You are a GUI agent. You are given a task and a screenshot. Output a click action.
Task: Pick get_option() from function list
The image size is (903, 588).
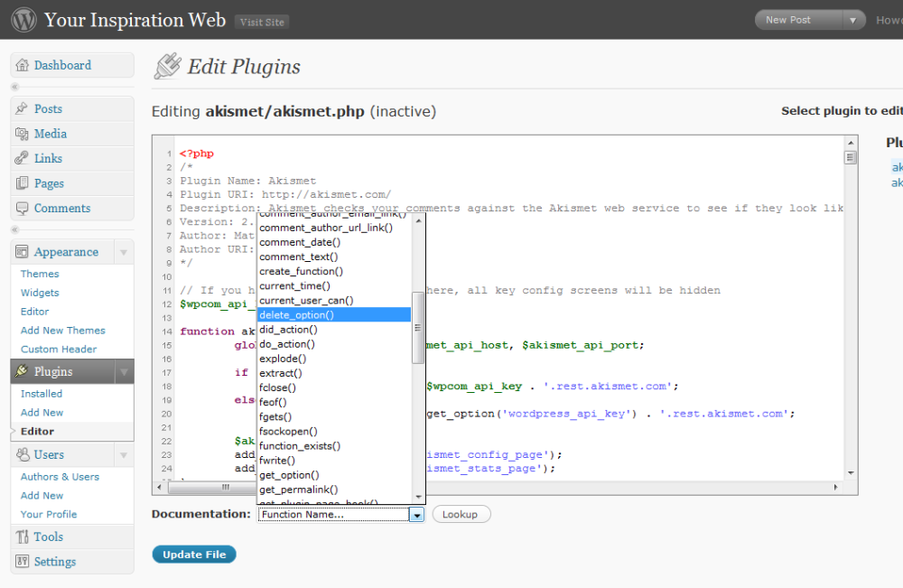[x=334, y=475]
